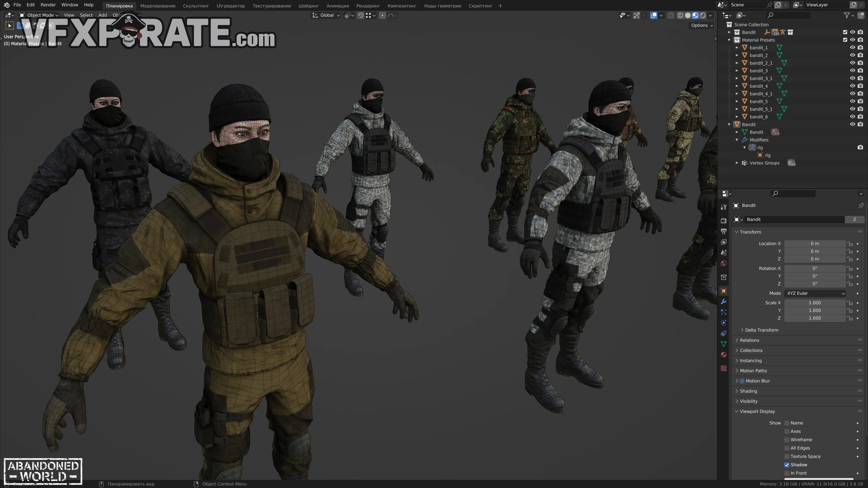This screenshot has width=868, height=488.
Task: Open the Physics properties tab
Action: pyautogui.click(x=723, y=323)
